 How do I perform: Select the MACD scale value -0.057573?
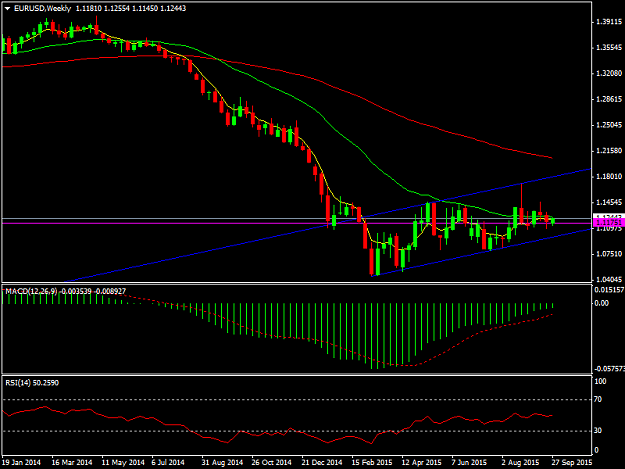609,369
